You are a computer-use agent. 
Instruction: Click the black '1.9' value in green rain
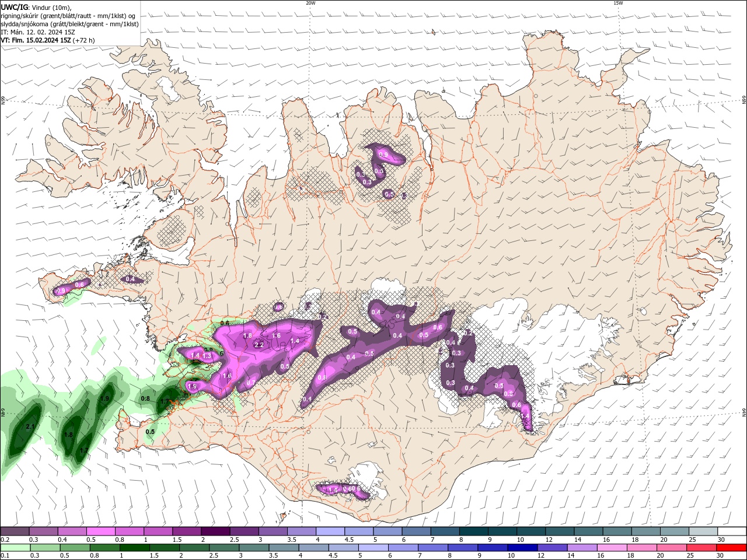coord(104,398)
